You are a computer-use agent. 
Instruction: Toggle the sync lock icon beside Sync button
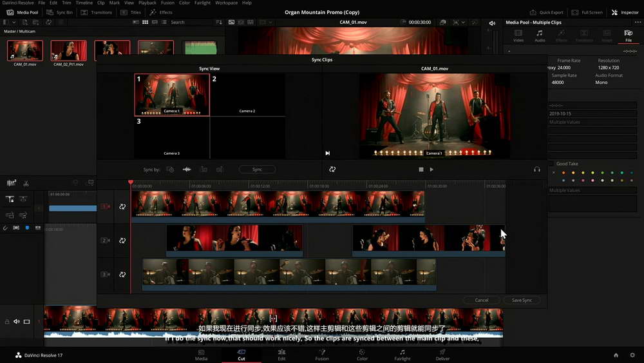[x=332, y=170]
